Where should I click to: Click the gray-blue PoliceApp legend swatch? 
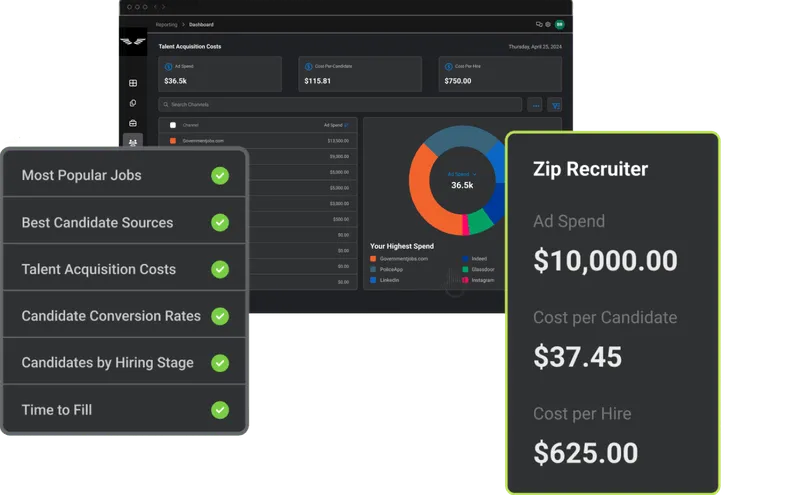[x=373, y=269]
